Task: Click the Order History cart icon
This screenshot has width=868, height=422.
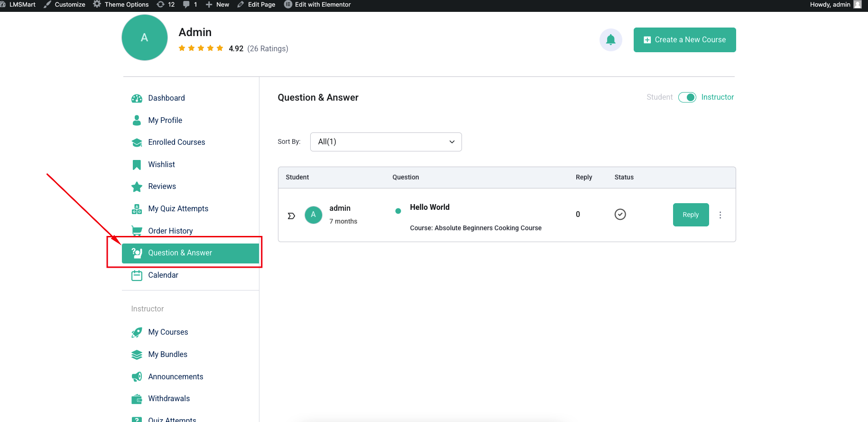Action: (137, 231)
